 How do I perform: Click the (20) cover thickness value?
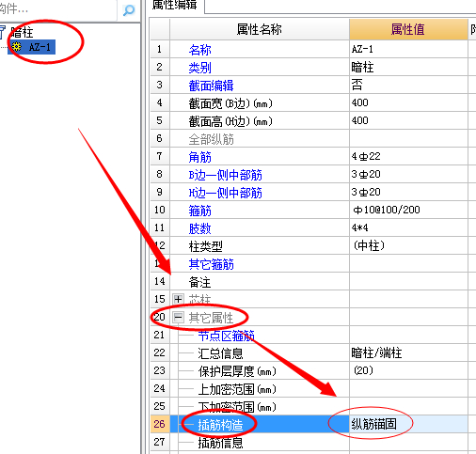(408, 370)
